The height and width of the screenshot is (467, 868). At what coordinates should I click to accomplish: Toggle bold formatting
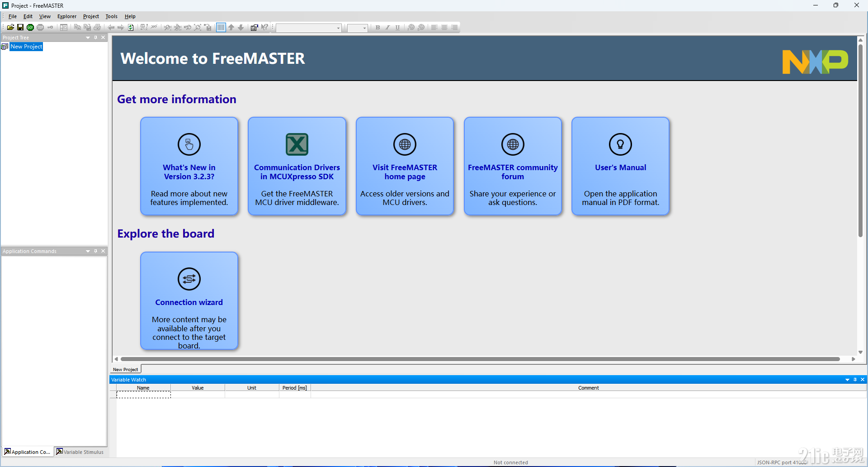377,28
